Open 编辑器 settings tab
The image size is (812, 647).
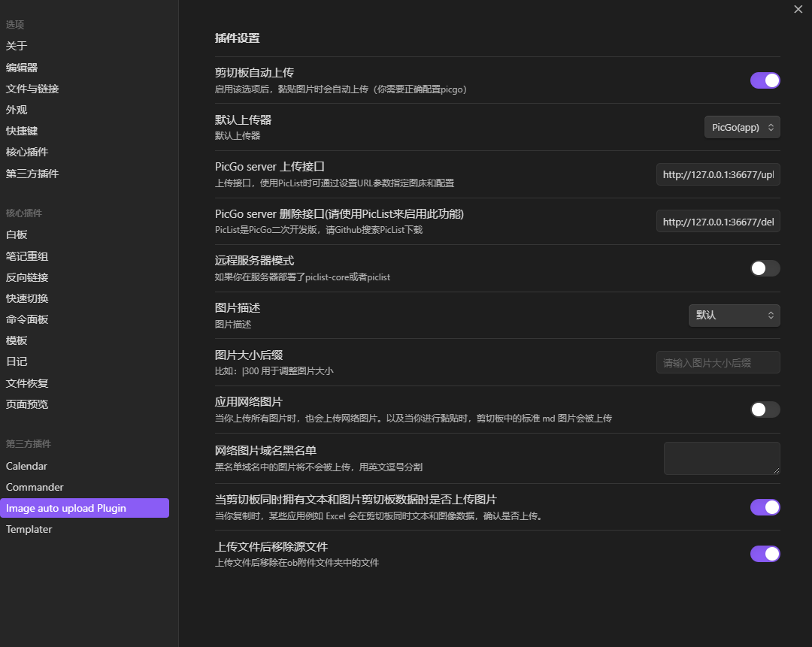click(x=22, y=68)
